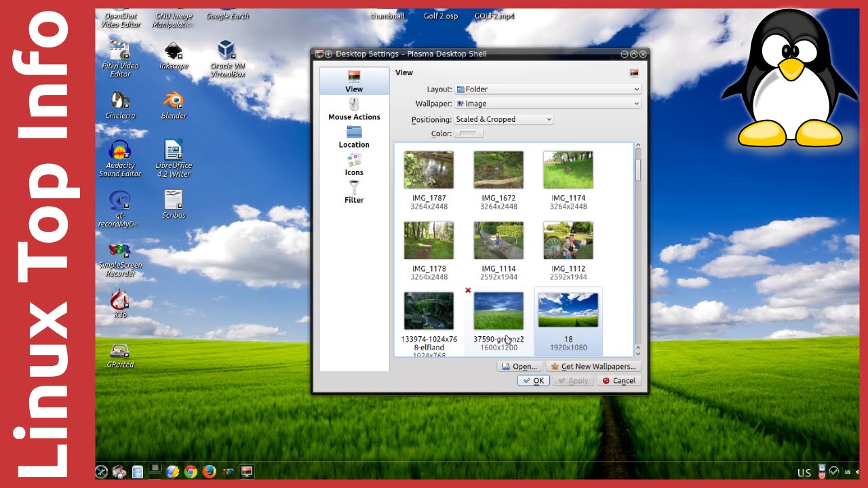Screen dimensions: 868x488
Task: Click the software installer icon in taskbar
Action: (x=119, y=472)
